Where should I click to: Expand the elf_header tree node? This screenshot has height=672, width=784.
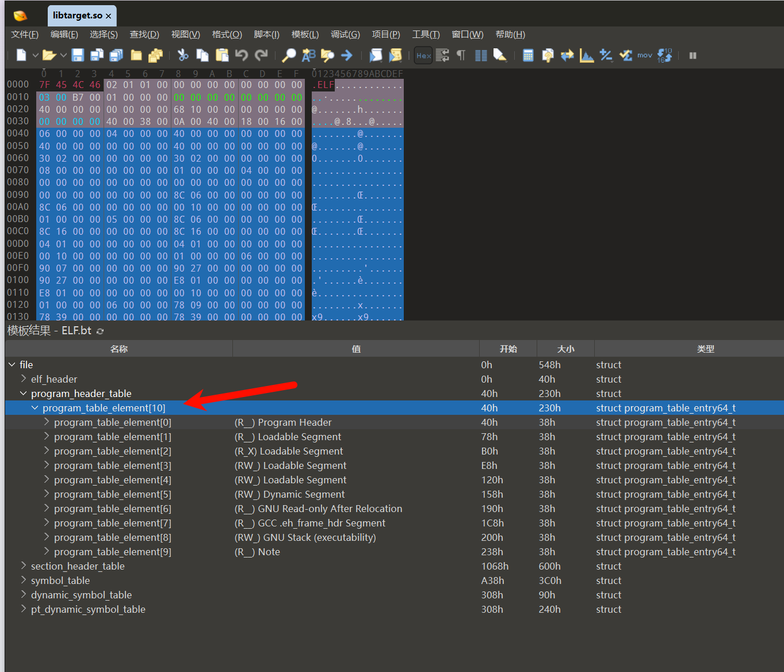point(23,379)
